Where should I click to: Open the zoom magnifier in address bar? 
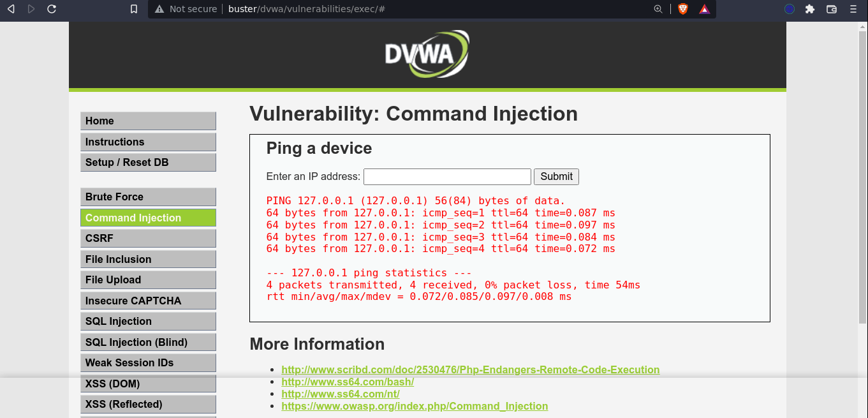tap(658, 9)
